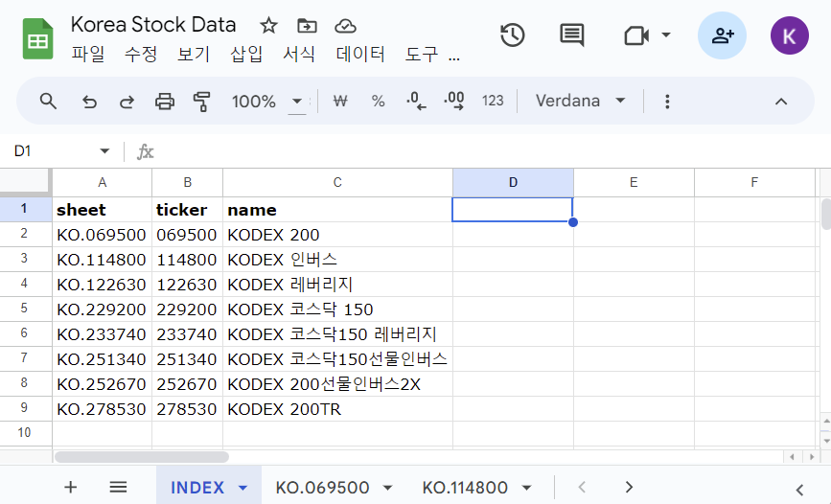Screen dimensions: 831x504
Task: Open KO.069500 tab dropdown arrow
Action: coord(388,488)
